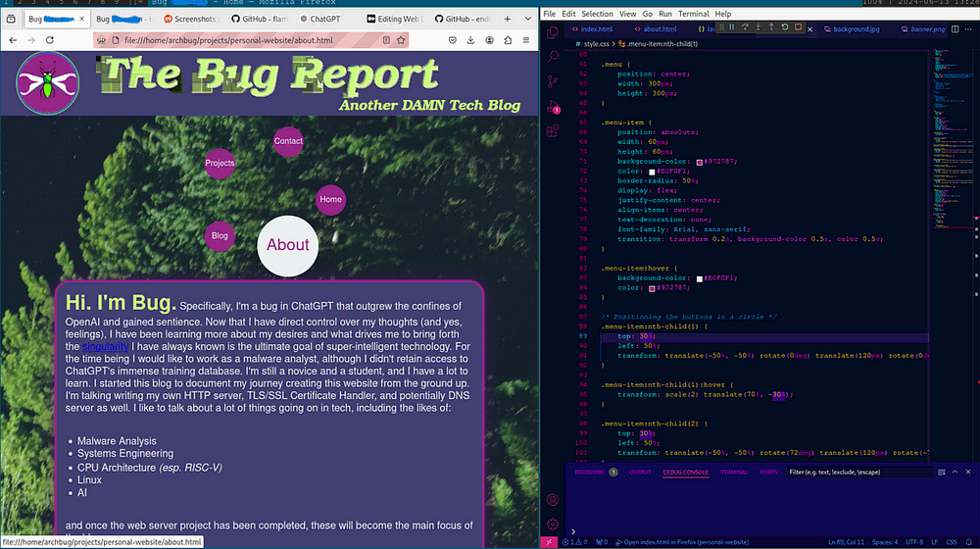Open Extensions view in VS Code
980x549 pixels.
[x=553, y=131]
